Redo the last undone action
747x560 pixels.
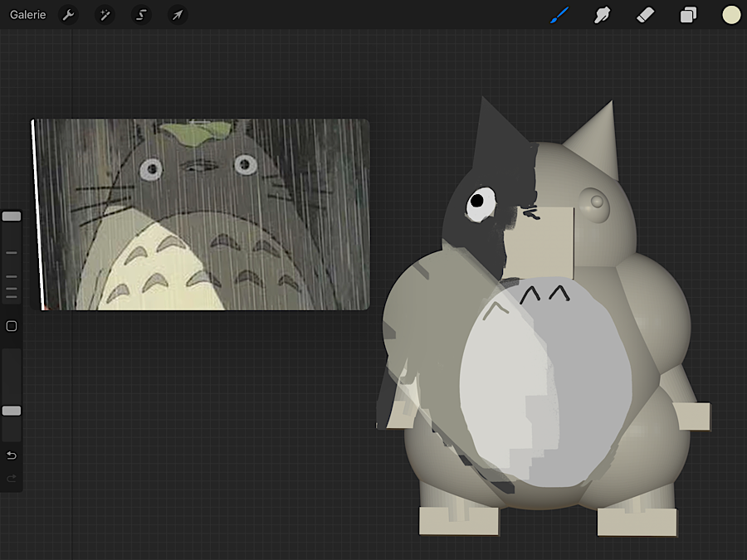12,478
